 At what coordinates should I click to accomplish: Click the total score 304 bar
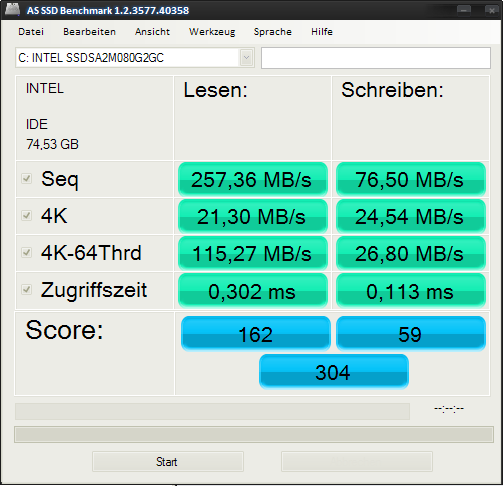click(334, 372)
